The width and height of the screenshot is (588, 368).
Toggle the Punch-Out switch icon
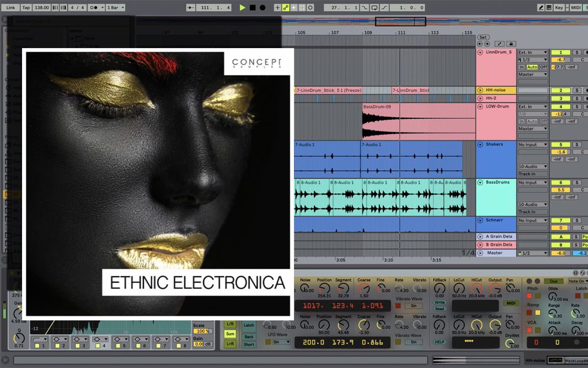tap(384, 8)
